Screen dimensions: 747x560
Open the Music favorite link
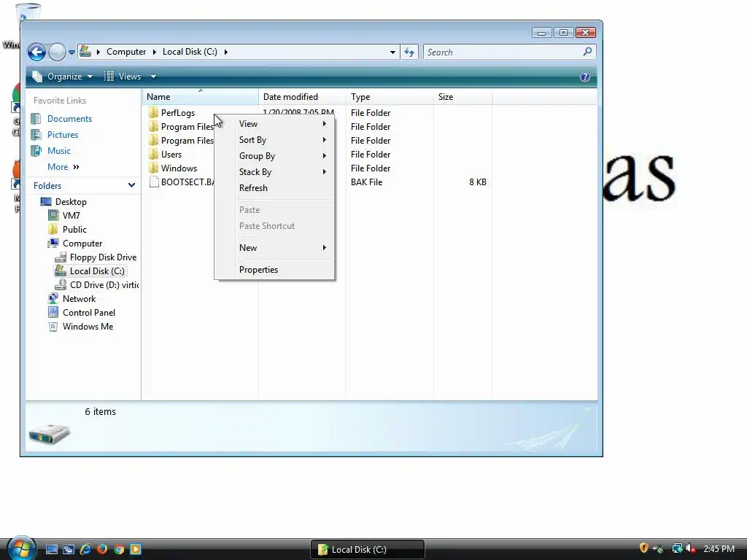(x=58, y=150)
